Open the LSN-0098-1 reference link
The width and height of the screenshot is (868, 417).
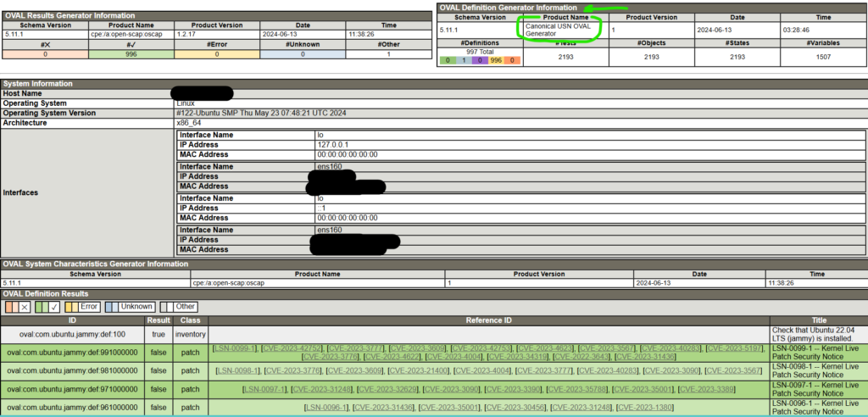236,370
